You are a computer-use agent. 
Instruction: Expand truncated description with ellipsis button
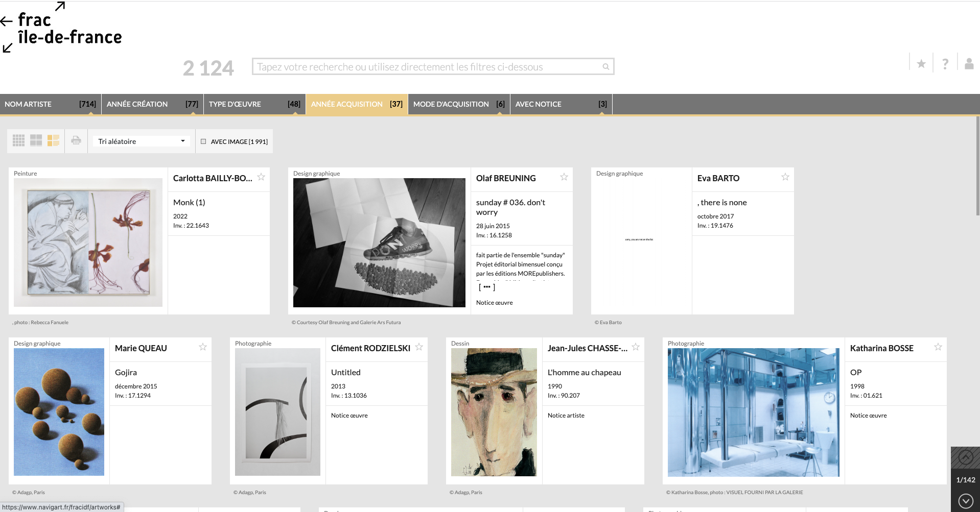click(486, 287)
